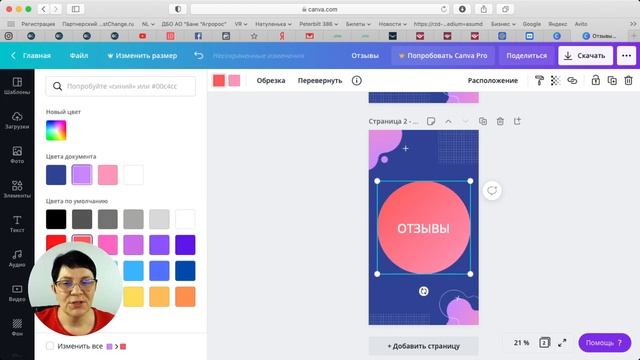The width and height of the screenshot is (640, 360).
Task: Open the Элементы elements sidebar panel
Action: (17, 190)
